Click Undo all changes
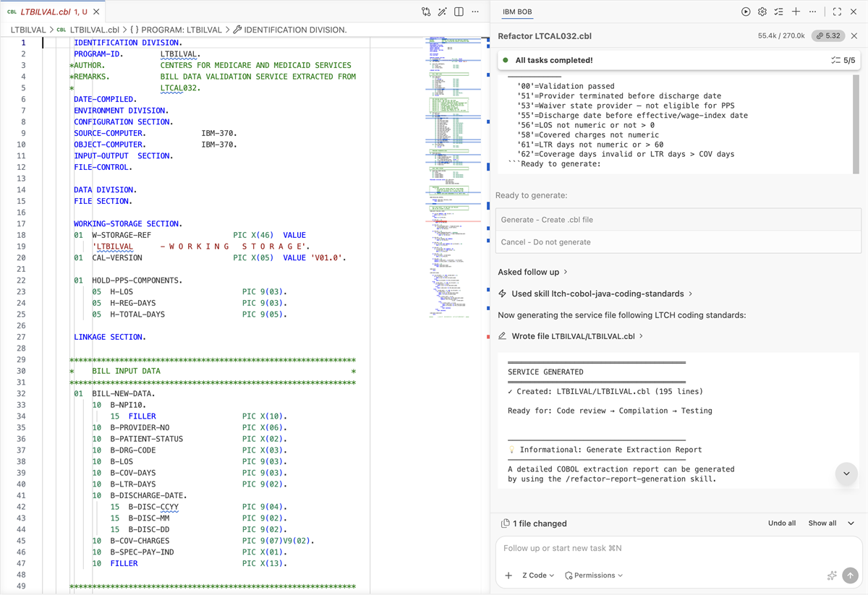 click(782, 523)
